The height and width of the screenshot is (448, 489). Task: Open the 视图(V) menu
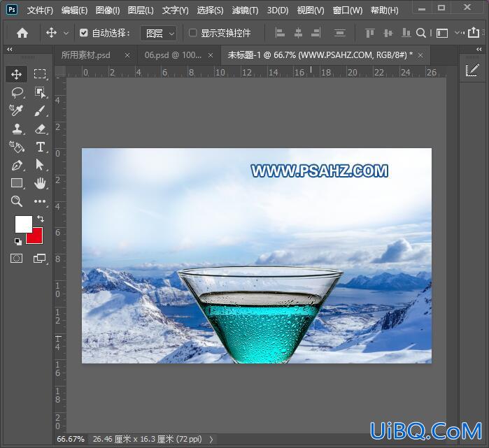point(311,10)
